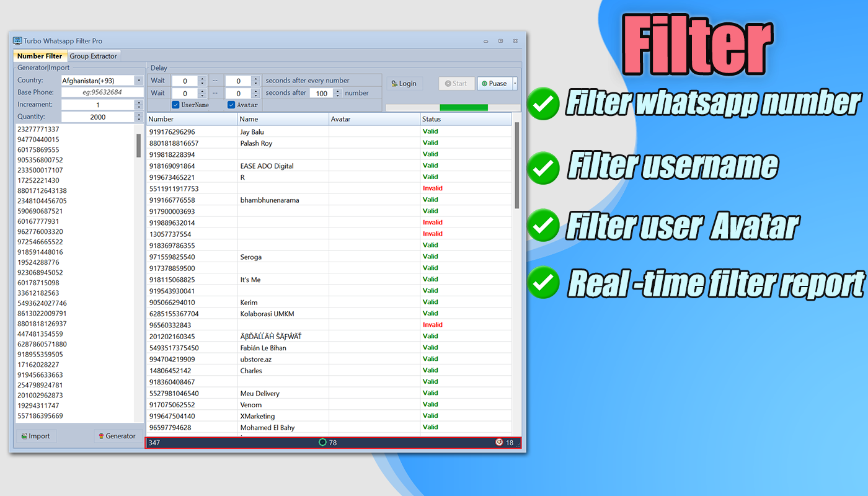Select number 23277771337 in the left list
The image size is (868, 496).
pyautogui.click(x=38, y=130)
